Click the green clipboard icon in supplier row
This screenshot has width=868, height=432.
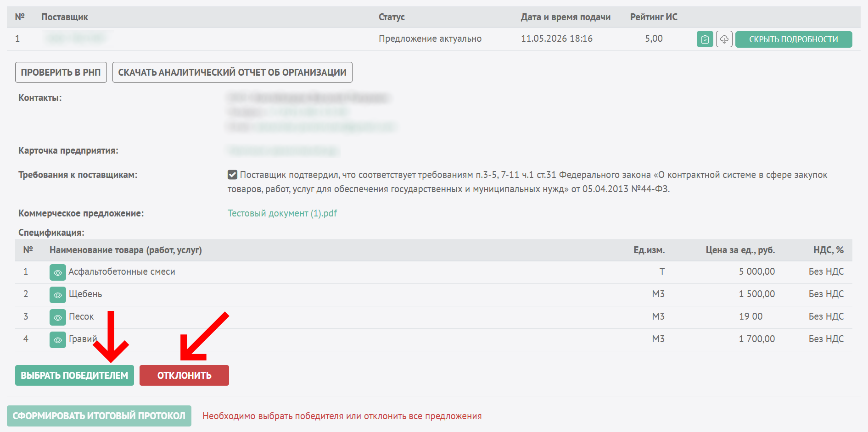[705, 39]
